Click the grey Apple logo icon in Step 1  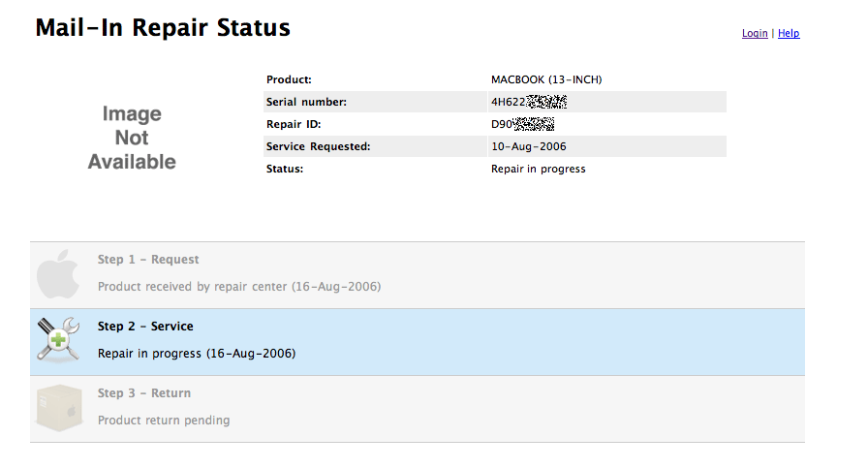click(58, 274)
